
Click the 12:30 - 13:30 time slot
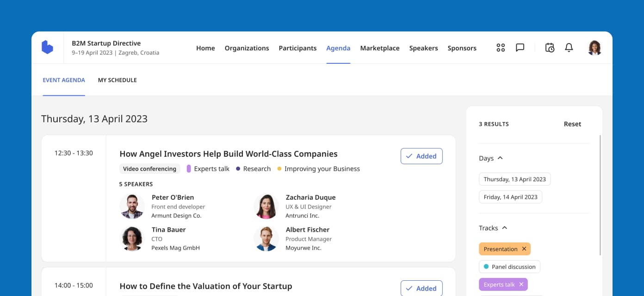click(74, 153)
